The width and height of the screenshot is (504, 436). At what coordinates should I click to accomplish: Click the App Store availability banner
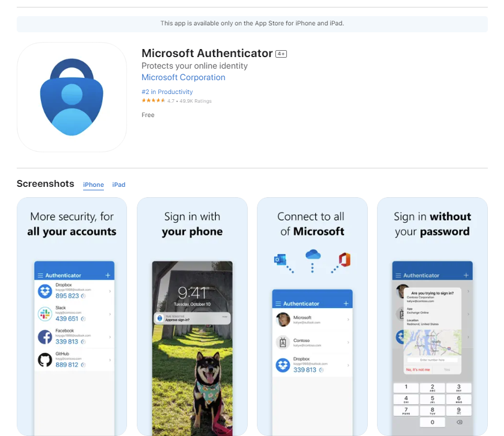tap(252, 24)
